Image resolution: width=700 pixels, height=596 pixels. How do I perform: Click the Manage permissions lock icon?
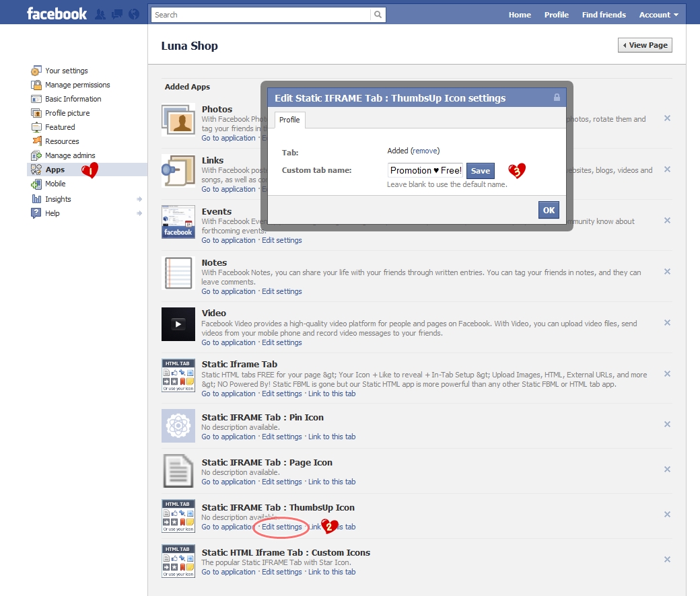tap(36, 85)
